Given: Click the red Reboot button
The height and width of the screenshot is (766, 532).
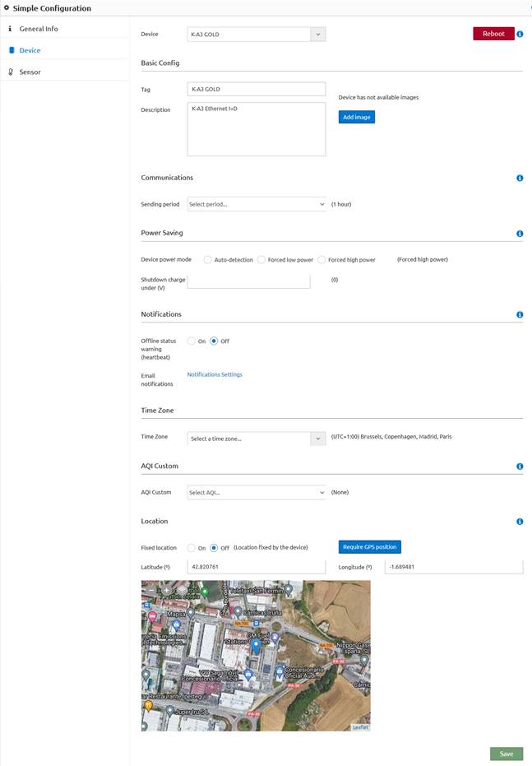Looking at the screenshot, I should (493, 34).
